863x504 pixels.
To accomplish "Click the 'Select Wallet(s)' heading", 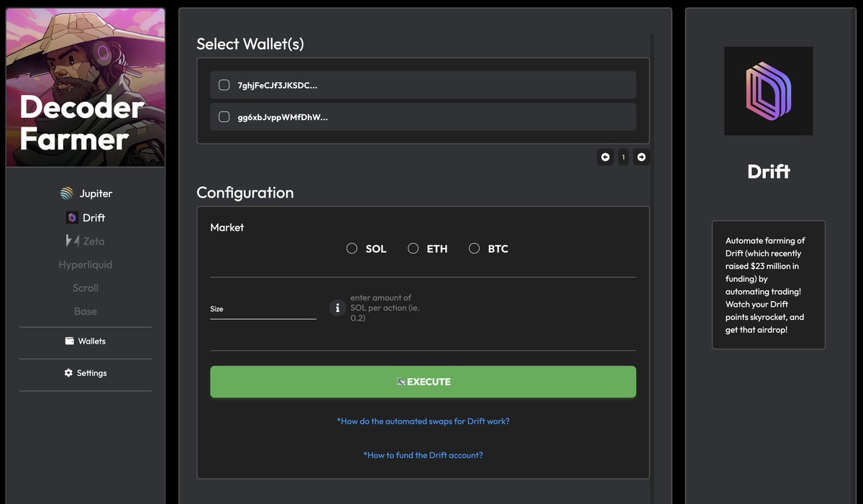I will point(250,44).
